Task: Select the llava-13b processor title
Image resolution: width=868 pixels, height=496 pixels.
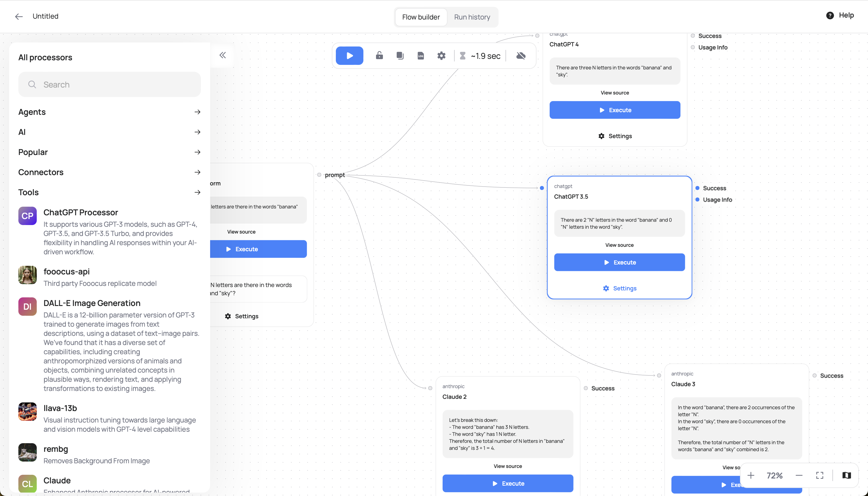Action: click(60, 408)
